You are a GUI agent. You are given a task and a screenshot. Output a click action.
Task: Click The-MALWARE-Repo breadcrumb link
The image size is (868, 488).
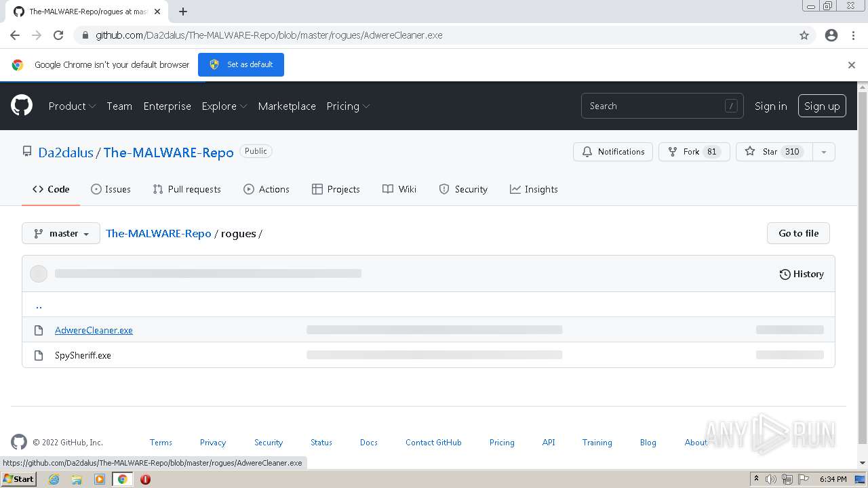coord(159,233)
